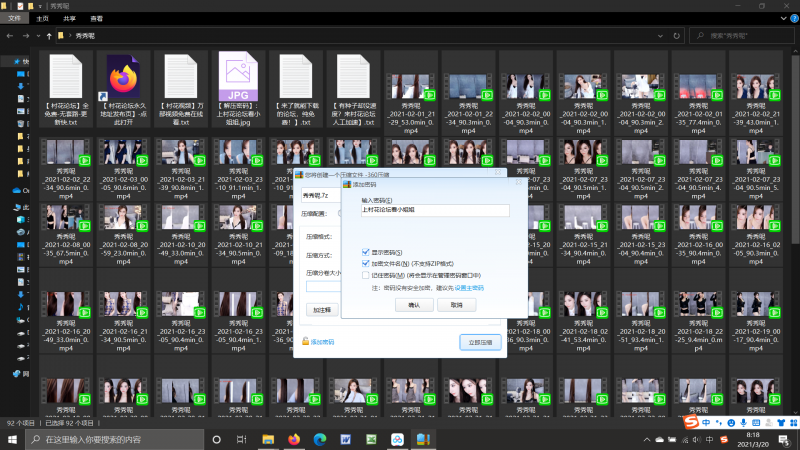The image size is (800, 450).
Task: Confirm the password with the 确认 button
Action: (413, 305)
